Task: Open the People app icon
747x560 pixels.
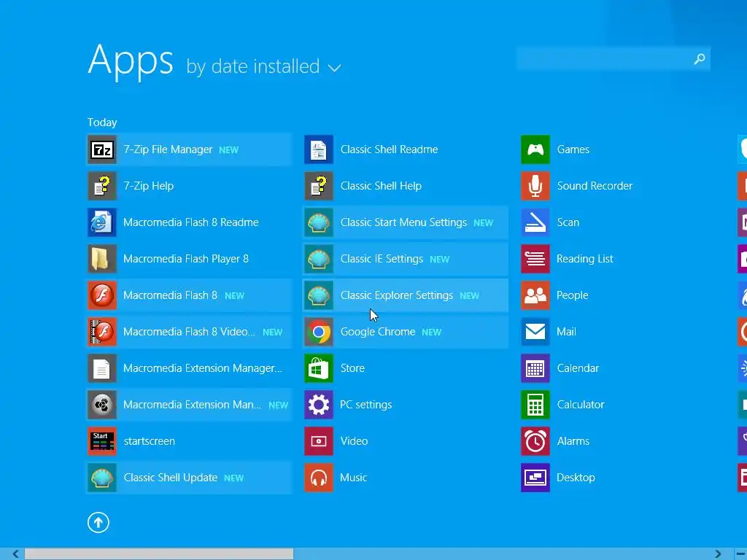Action: (535, 295)
